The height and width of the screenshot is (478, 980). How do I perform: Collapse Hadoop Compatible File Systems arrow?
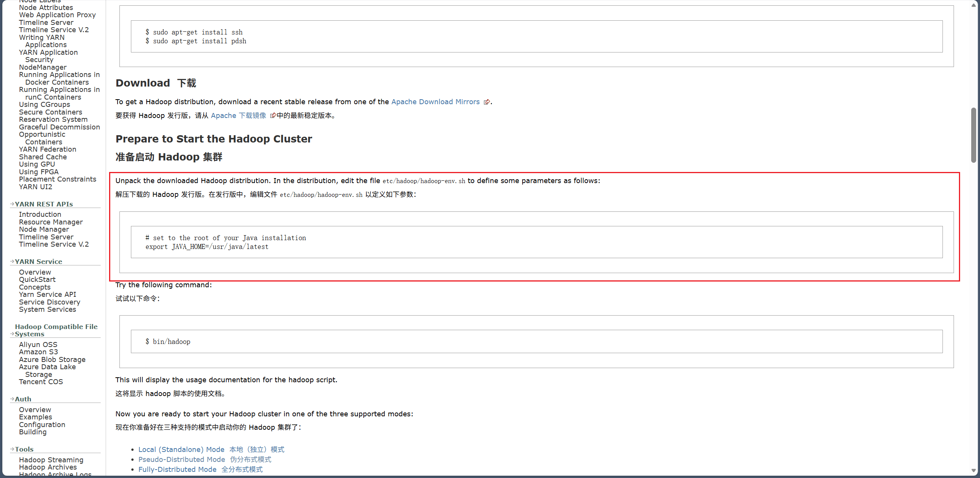(x=12, y=334)
